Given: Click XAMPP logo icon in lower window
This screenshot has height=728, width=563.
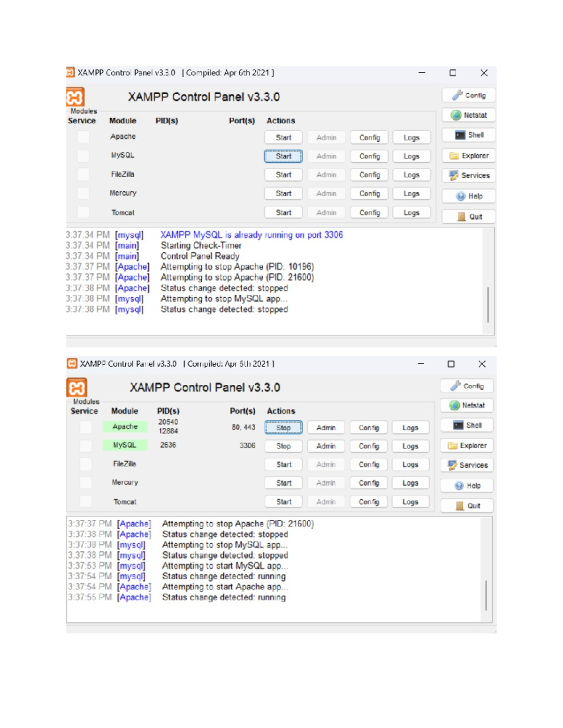Looking at the screenshot, I should click(x=76, y=388).
